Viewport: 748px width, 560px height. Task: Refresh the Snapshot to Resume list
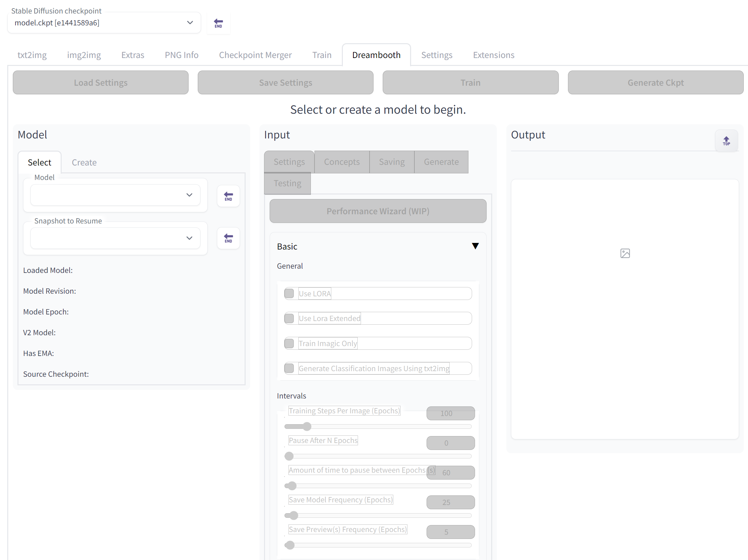[228, 238]
